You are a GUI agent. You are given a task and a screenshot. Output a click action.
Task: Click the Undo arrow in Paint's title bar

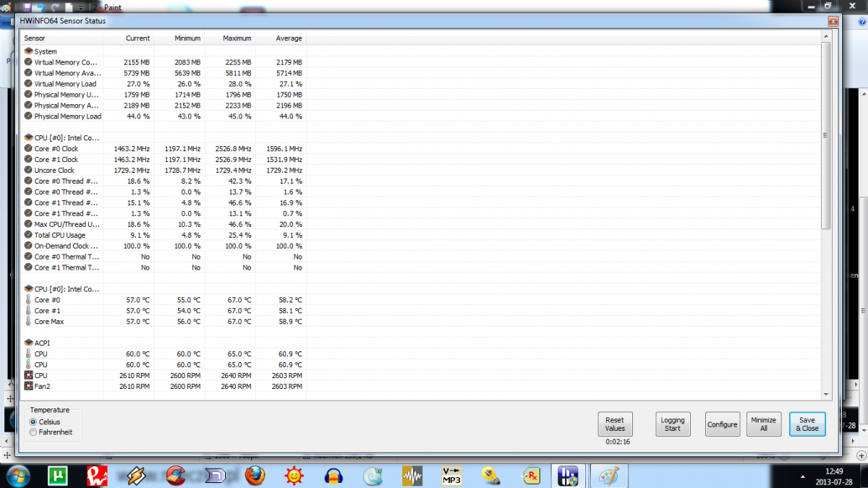pyautogui.click(x=42, y=7)
